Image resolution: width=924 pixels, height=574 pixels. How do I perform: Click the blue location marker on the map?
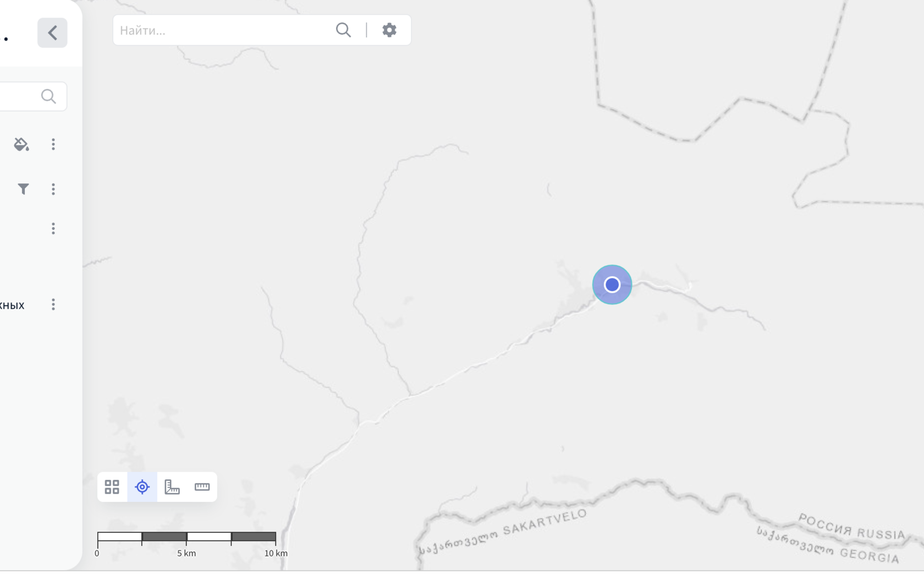(x=612, y=285)
